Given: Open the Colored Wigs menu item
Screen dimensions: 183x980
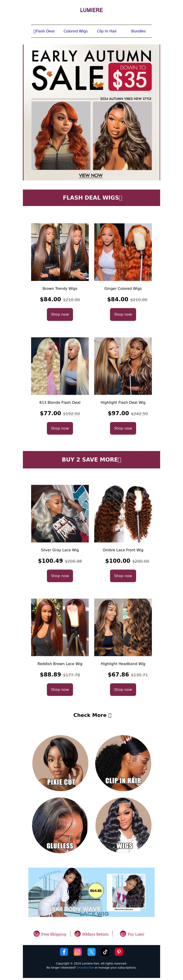Looking at the screenshot, I should (75, 31).
